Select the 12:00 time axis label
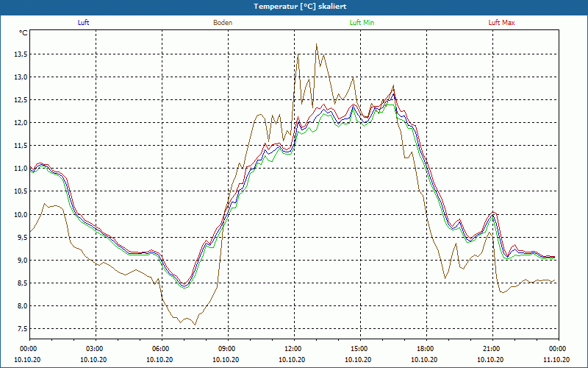This screenshot has width=588, height=368. pyautogui.click(x=293, y=349)
